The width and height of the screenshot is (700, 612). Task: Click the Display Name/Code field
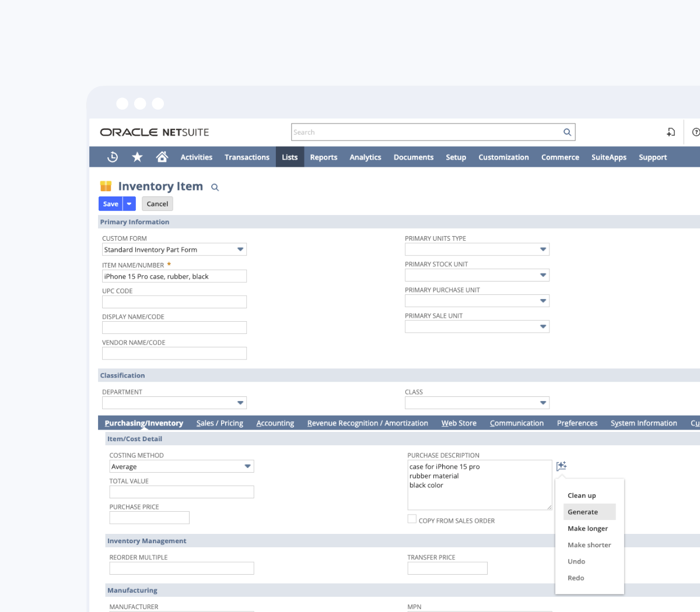[x=174, y=328]
